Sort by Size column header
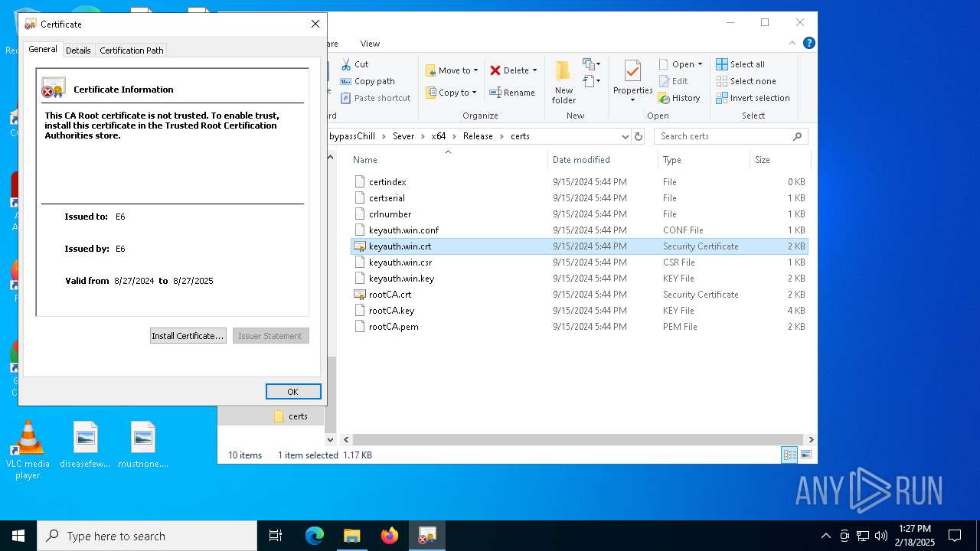Screen dimensions: 980x551 click(779, 160)
